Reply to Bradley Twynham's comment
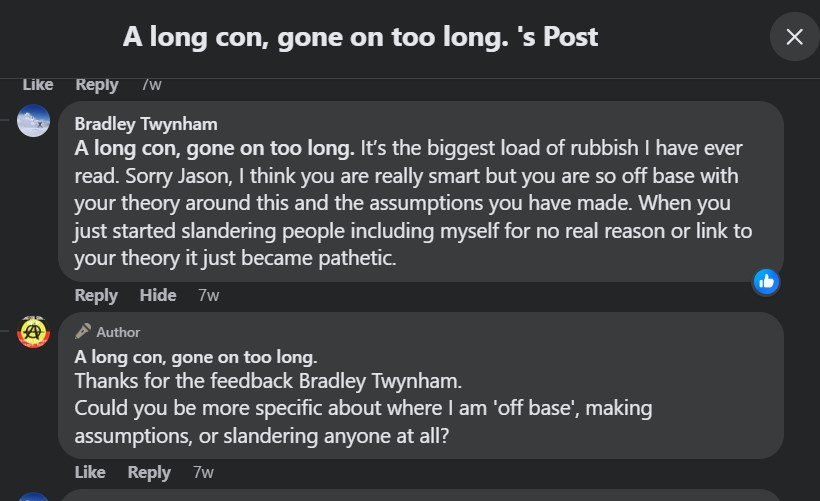 point(96,295)
